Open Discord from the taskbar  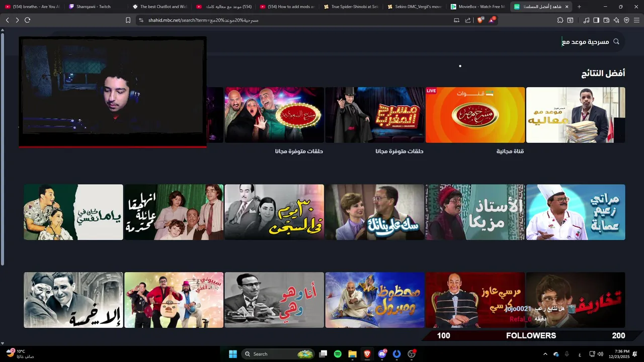point(382,354)
